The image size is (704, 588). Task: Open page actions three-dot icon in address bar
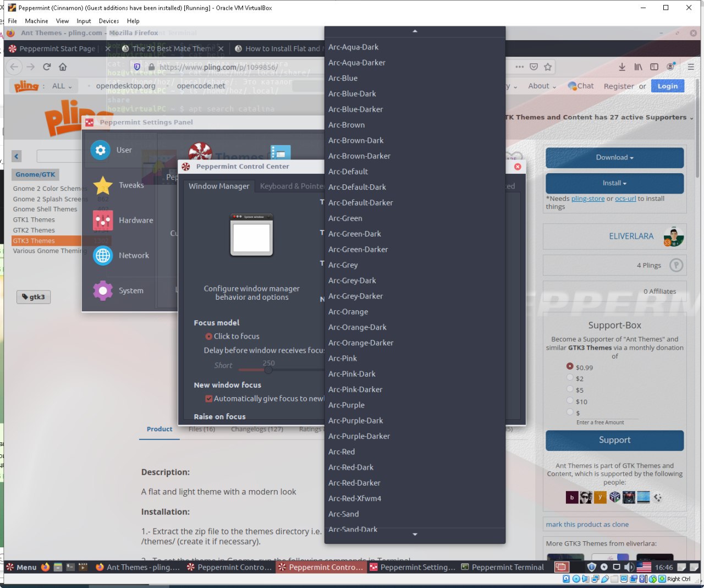[519, 67]
